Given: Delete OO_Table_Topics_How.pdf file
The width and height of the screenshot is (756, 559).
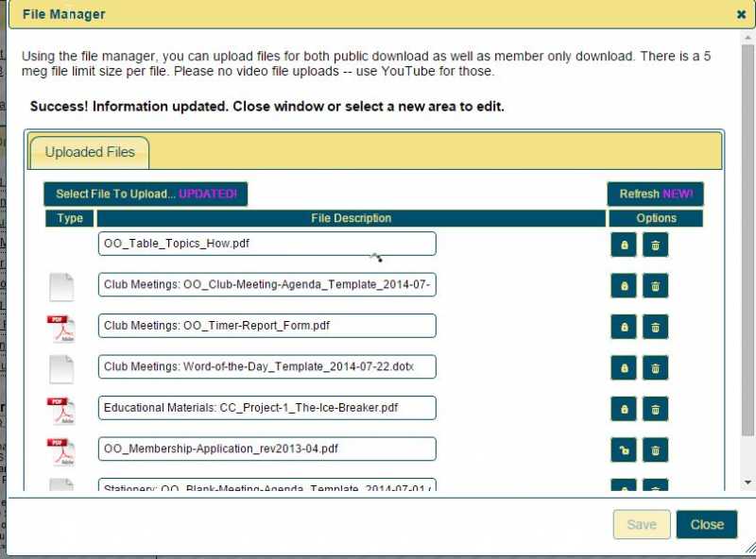Looking at the screenshot, I should coord(655,245).
